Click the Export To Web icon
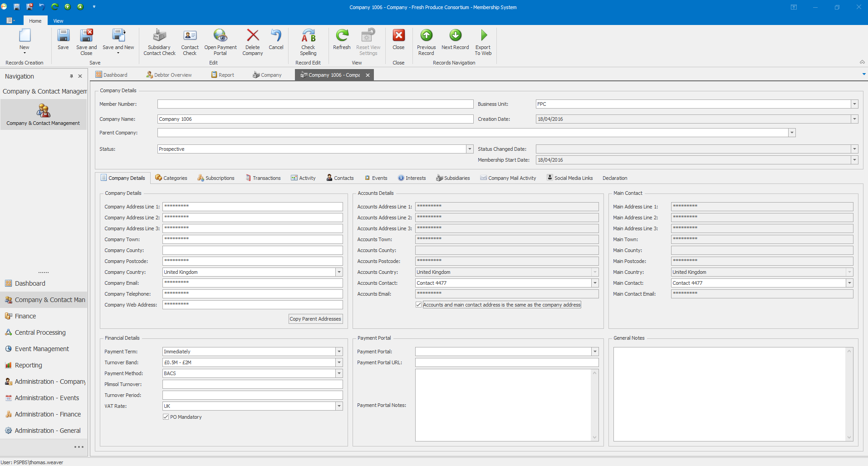Screen dimensions: 868x466 (x=483, y=35)
